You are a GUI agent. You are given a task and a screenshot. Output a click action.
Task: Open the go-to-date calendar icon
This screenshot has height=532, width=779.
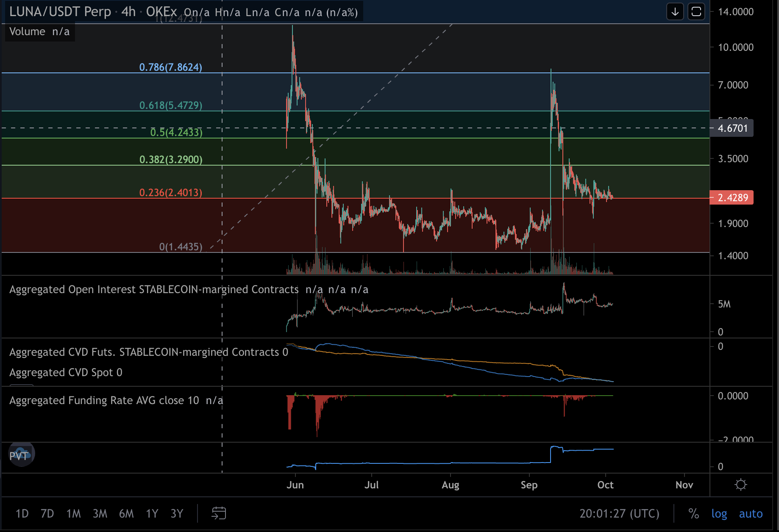[x=219, y=513]
